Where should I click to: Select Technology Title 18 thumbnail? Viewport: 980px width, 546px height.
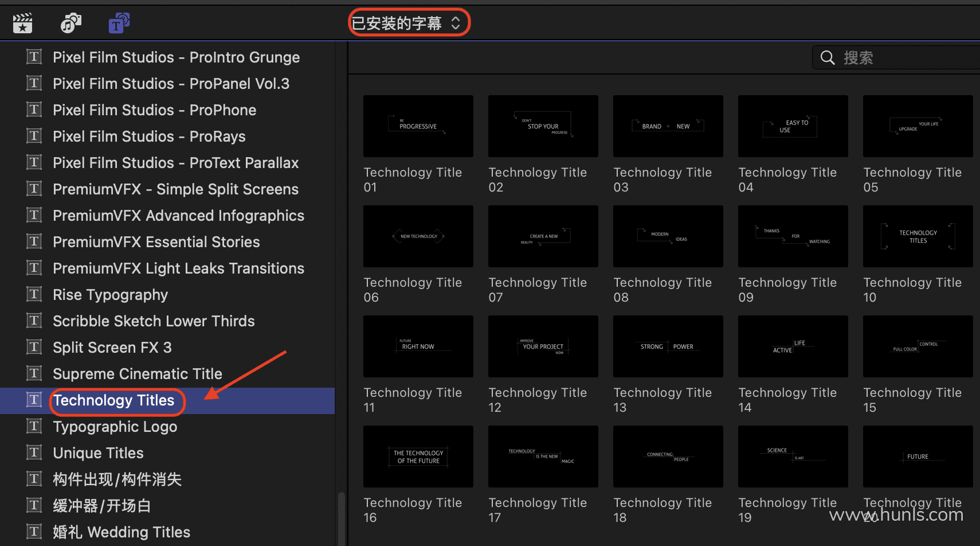tap(668, 457)
